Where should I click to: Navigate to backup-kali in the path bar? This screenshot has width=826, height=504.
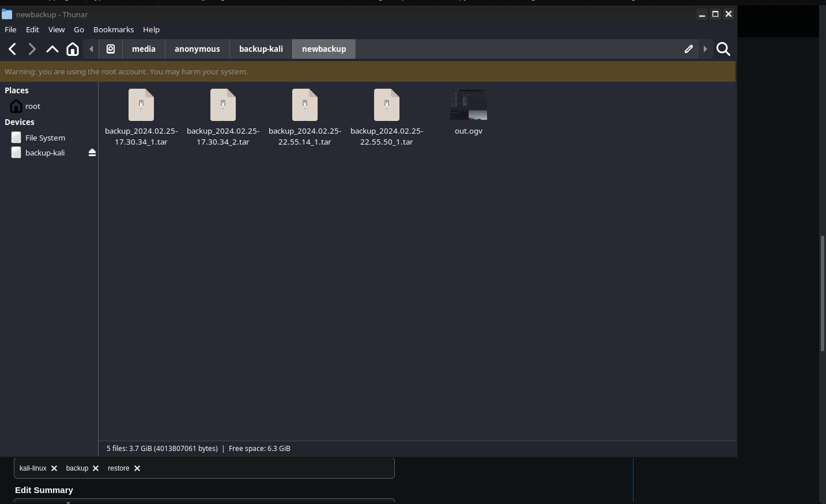point(261,49)
